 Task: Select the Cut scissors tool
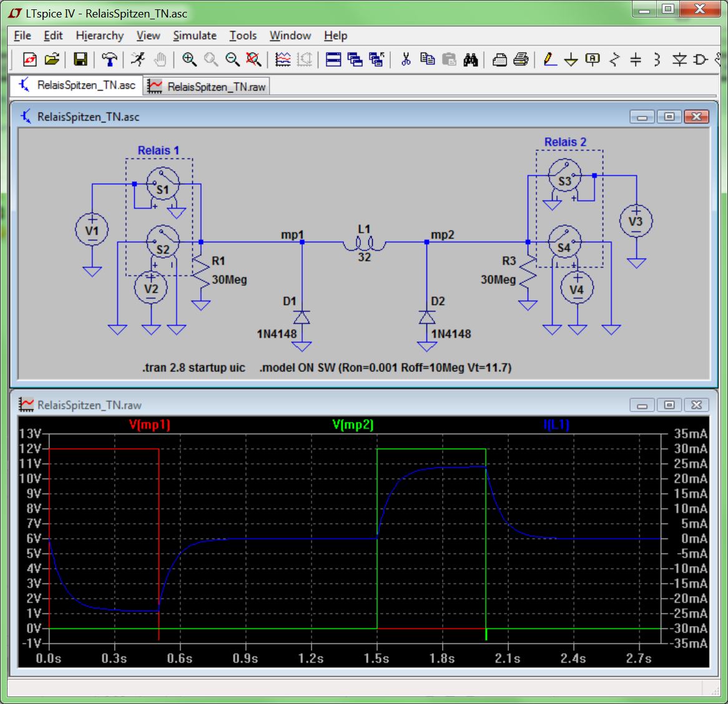click(x=406, y=59)
